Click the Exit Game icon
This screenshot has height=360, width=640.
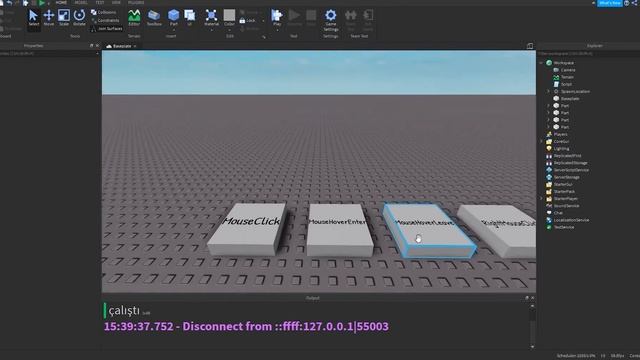(368, 20)
